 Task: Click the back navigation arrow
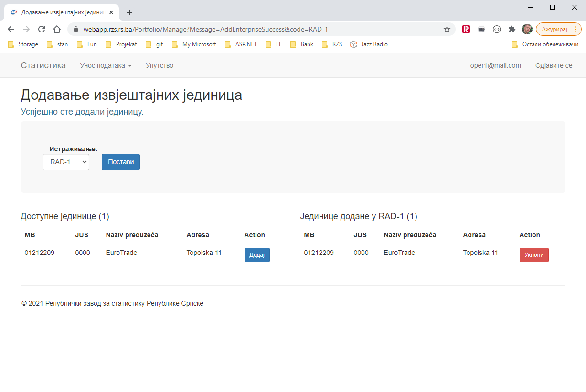point(11,29)
